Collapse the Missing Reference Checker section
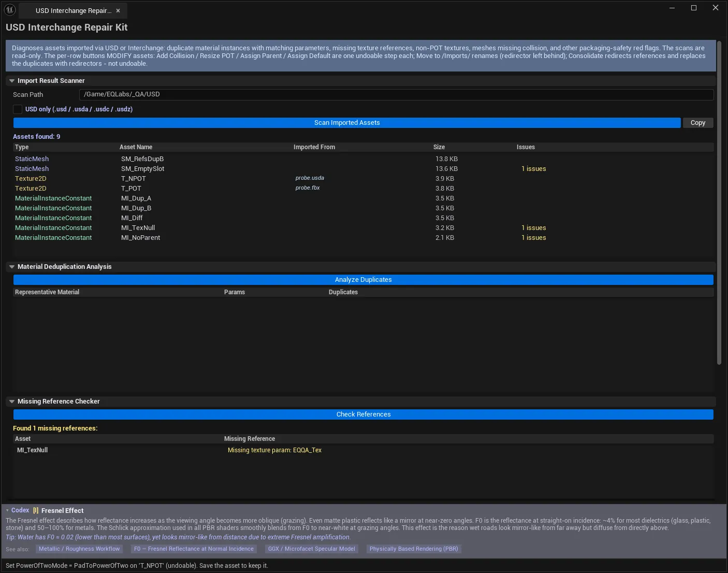Image resolution: width=728 pixels, height=573 pixels. pyautogui.click(x=12, y=402)
